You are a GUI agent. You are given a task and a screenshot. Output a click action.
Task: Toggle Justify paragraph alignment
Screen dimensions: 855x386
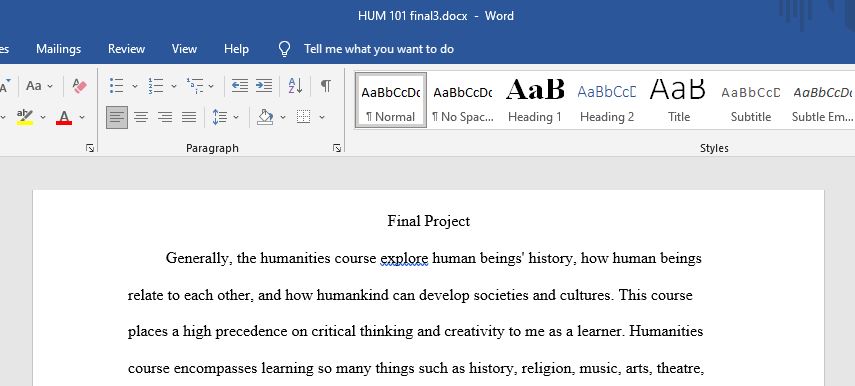(189, 117)
